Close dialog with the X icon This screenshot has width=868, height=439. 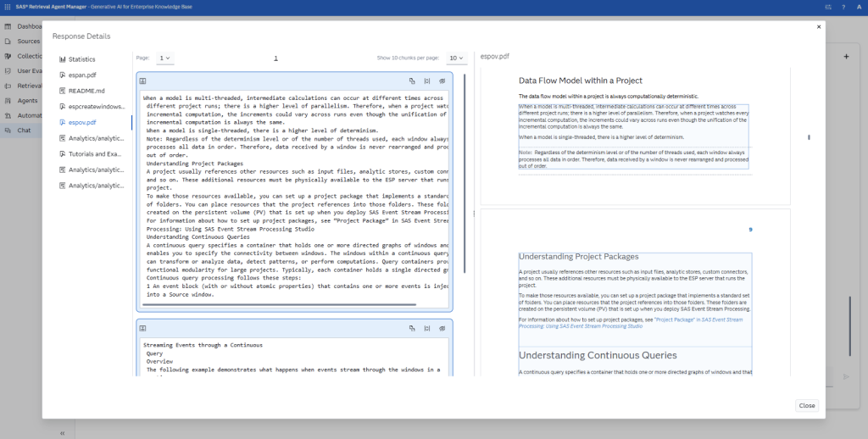coord(819,27)
